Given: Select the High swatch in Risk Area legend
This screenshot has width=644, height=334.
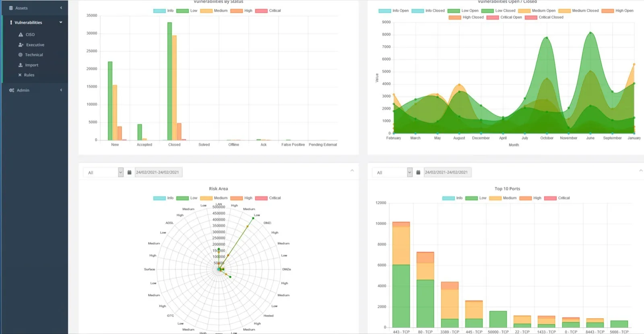Looking at the screenshot, I should pyautogui.click(x=237, y=198).
